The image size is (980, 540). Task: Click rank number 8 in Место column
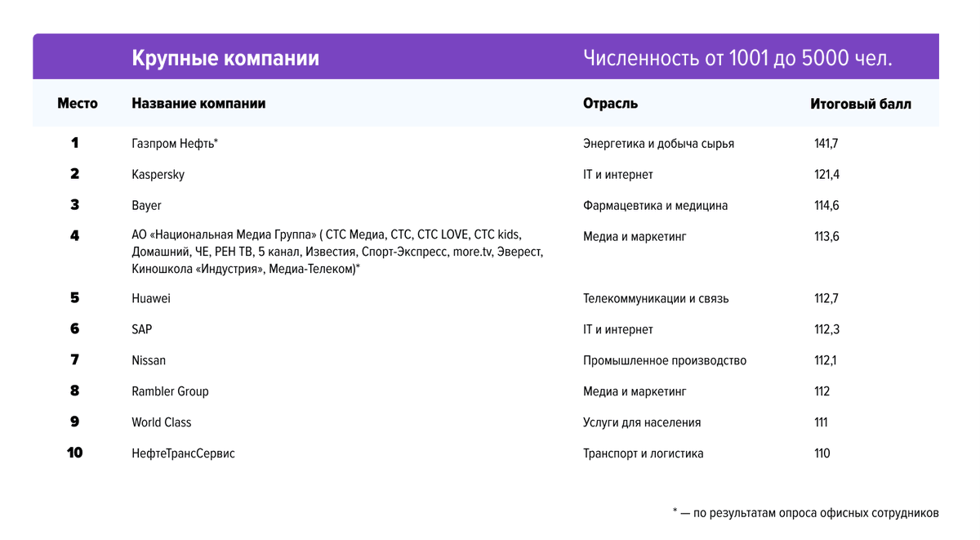pyautogui.click(x=75, y=390)
